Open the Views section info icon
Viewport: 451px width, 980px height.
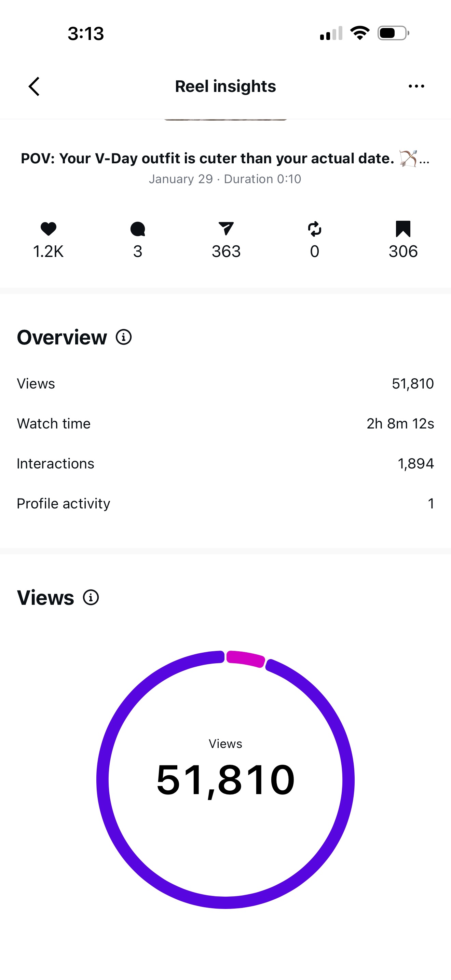pos(91,597)
